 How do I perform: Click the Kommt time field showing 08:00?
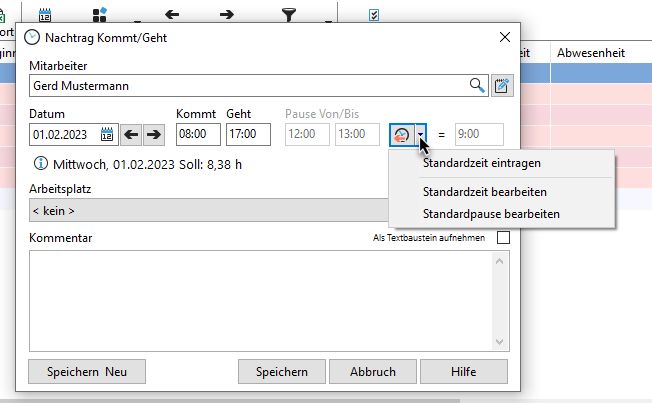[197, 134]
